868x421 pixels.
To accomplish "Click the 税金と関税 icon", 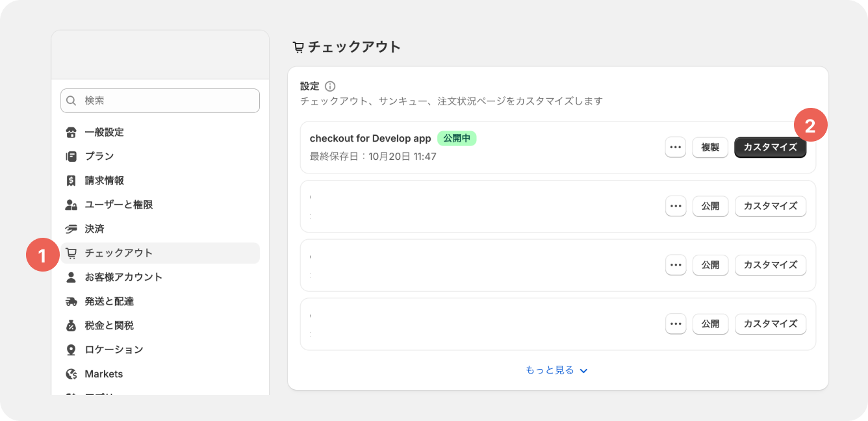I will pos(71,325).
